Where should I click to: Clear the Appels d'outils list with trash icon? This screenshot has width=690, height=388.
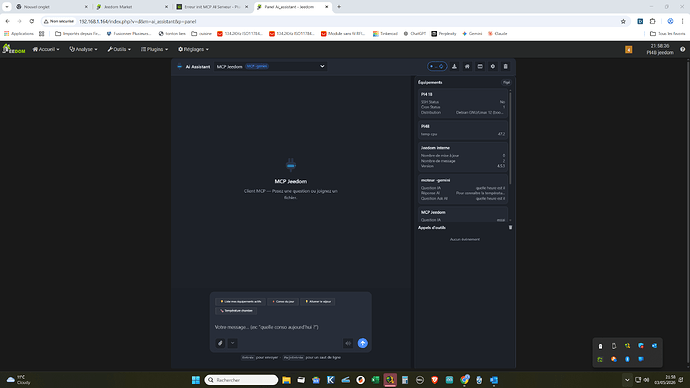tap(510, 227)
